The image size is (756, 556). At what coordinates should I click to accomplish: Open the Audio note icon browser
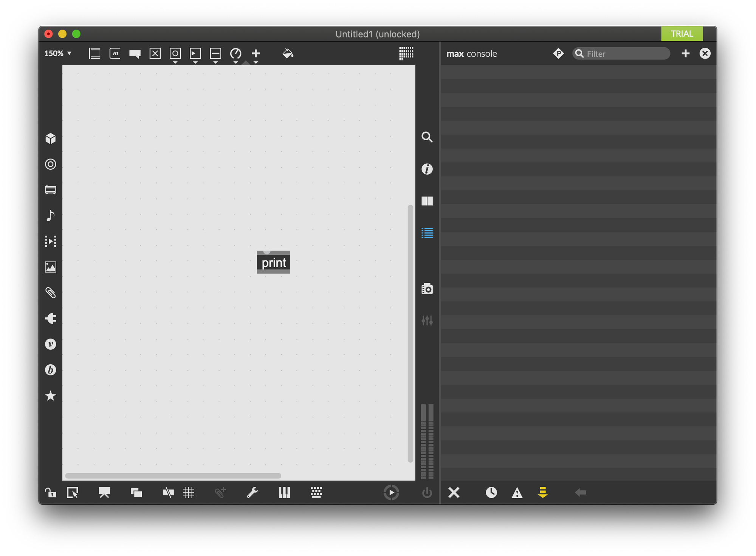[50, 215]
